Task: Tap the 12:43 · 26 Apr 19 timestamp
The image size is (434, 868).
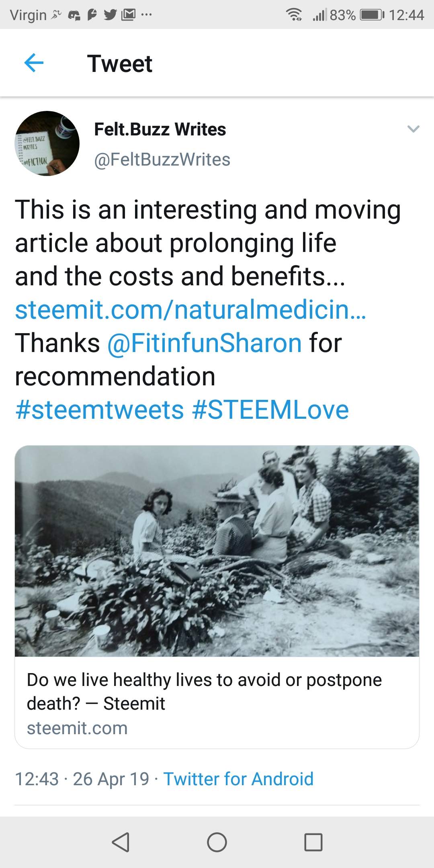Action: click(x=82, y=779)
